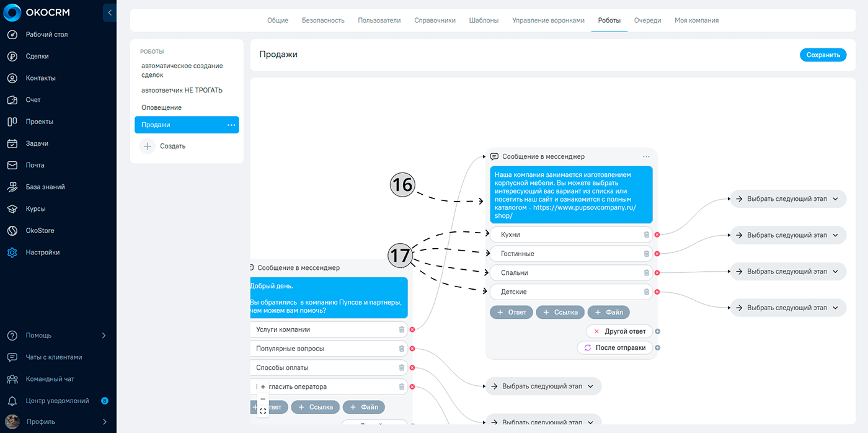Open the three-dot menu for Продажи robot
The height and width of the screenshot is (433, 868).
pos(231,125)
